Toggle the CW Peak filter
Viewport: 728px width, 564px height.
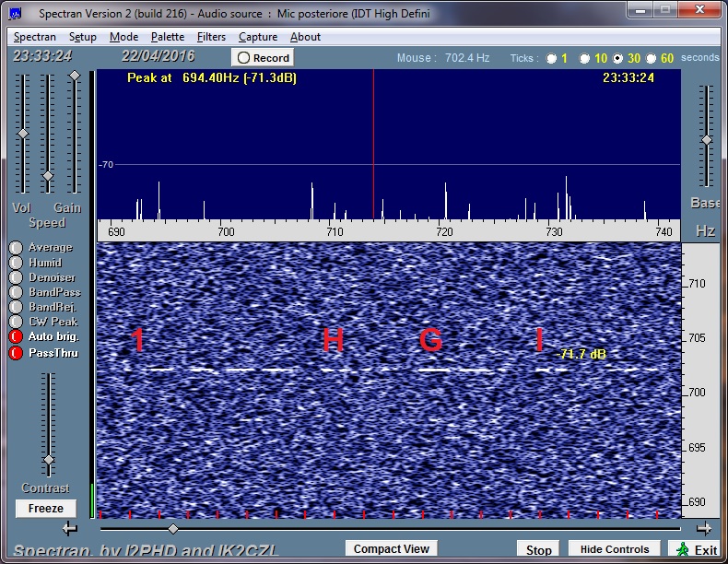coord(16,322)
